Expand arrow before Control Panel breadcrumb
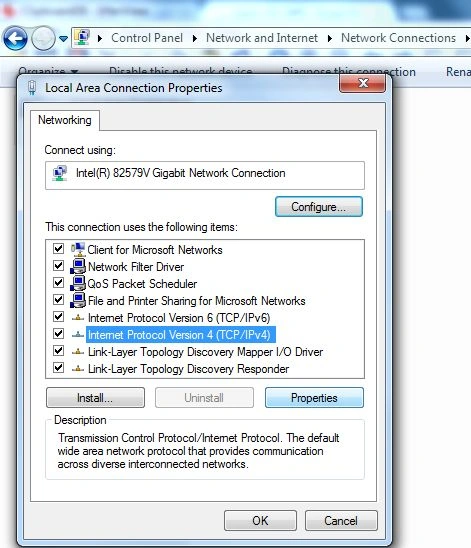The width and height of the screenshot is (471, 548). tap(100, 38)
